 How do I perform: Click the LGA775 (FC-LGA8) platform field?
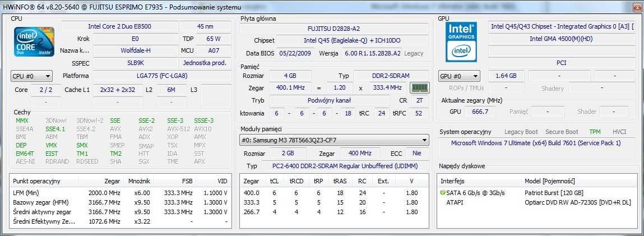162,76
